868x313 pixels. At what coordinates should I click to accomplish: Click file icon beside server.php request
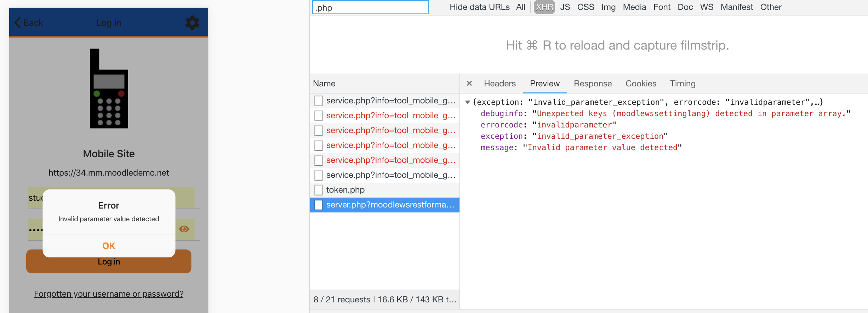click(319, 205)
